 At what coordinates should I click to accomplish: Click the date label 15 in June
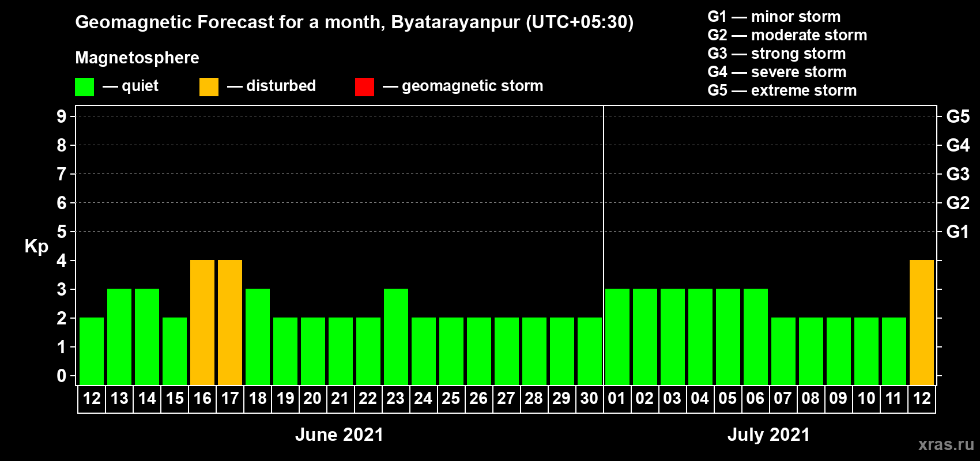coord(175,399)
